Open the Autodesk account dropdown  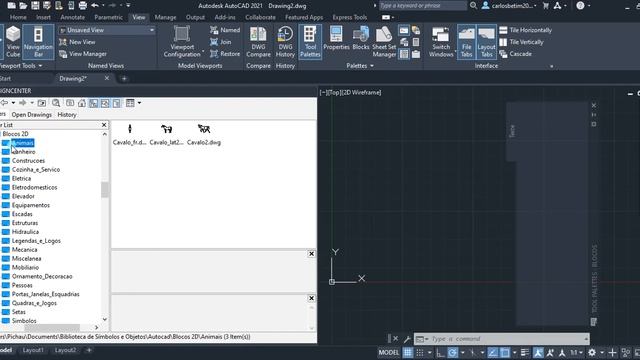(509, 6)
